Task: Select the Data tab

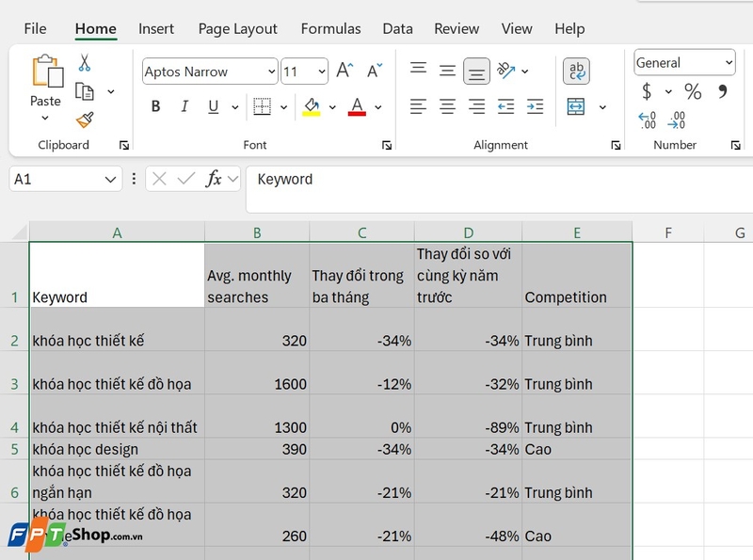Action: [x=397, y=29]
